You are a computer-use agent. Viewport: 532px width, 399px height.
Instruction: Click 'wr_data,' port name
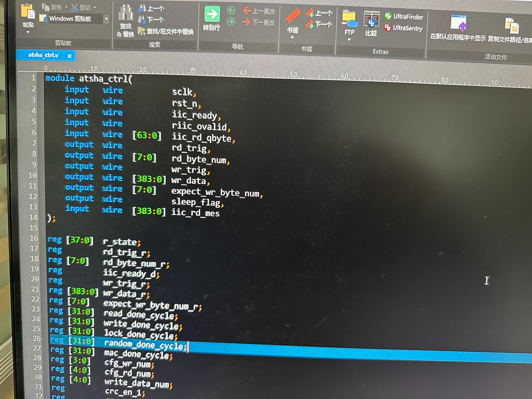pos(191,181)
